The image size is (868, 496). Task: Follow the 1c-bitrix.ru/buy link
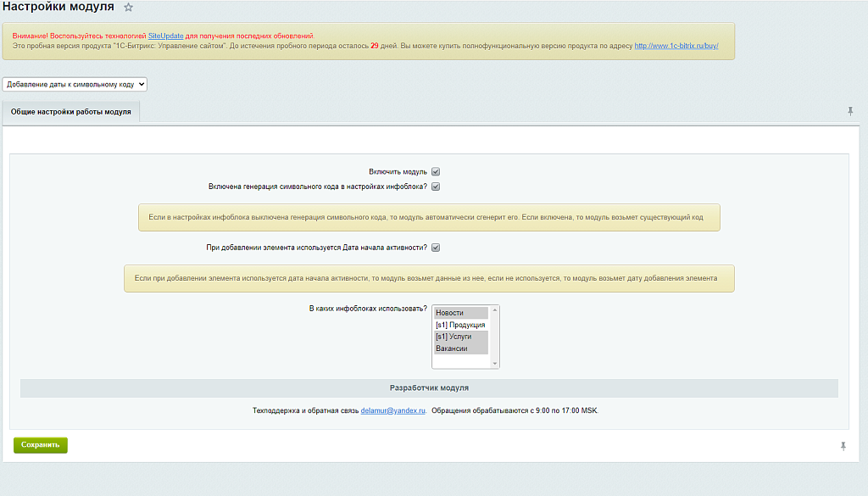(x=676, y=46)
